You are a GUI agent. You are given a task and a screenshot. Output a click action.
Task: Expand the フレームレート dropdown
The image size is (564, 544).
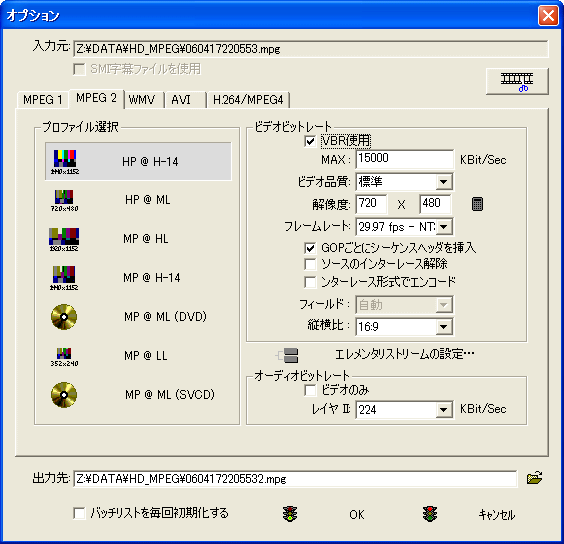pos(444,227)
